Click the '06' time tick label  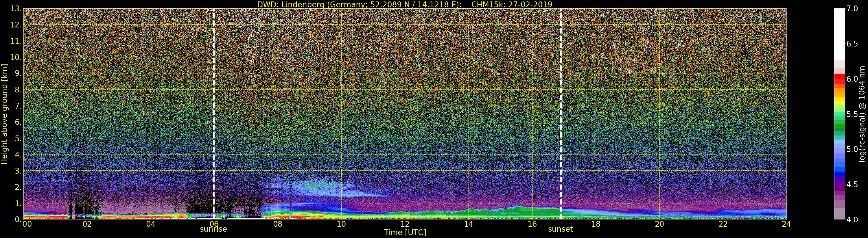214,224
